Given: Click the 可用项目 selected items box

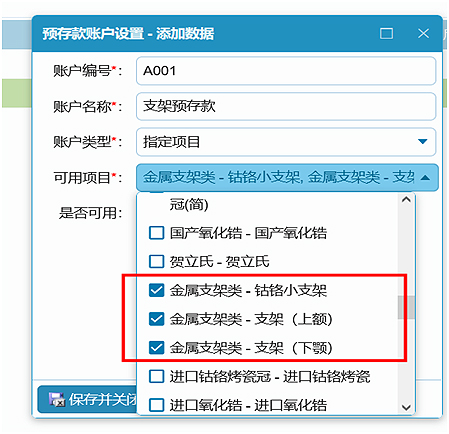Looking at the screenshot, I should click(x=287, y=177).
